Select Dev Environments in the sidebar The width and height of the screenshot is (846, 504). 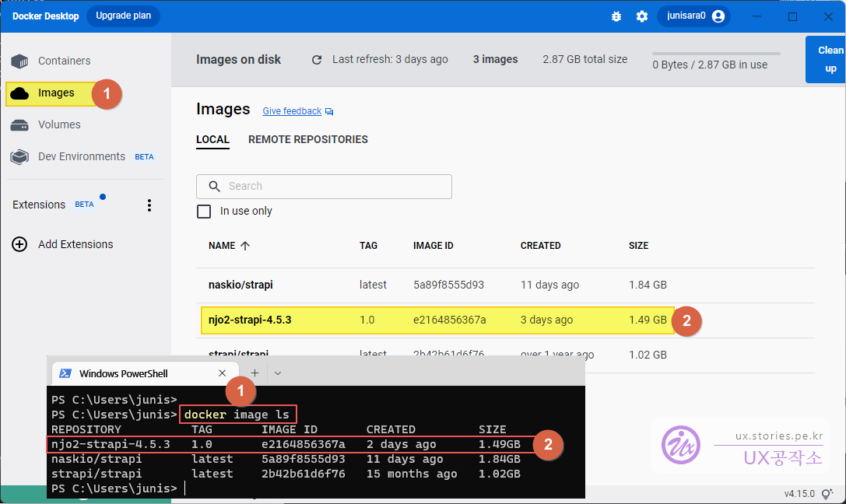click(82, 156)
